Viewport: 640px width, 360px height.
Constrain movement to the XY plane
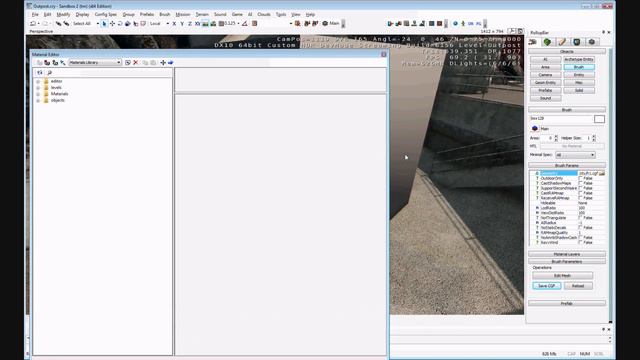click(198, 24)
